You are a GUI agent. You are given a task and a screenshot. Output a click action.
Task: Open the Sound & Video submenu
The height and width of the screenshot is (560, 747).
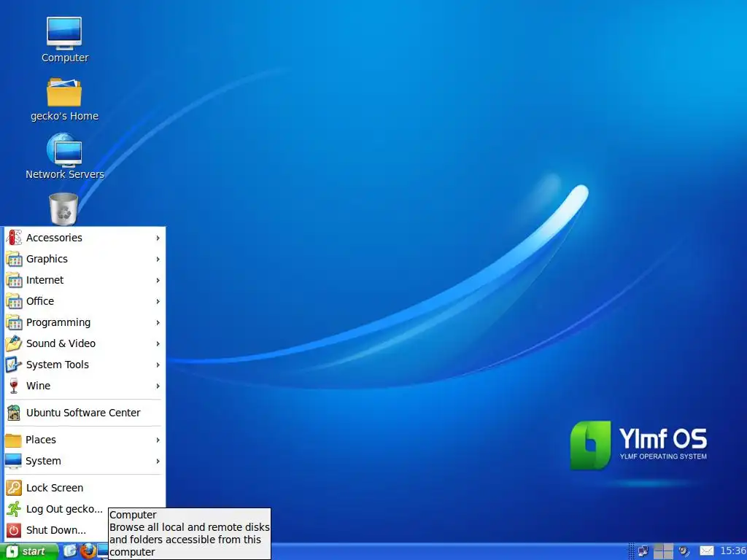pyautogui.click(x=85, y=343)
